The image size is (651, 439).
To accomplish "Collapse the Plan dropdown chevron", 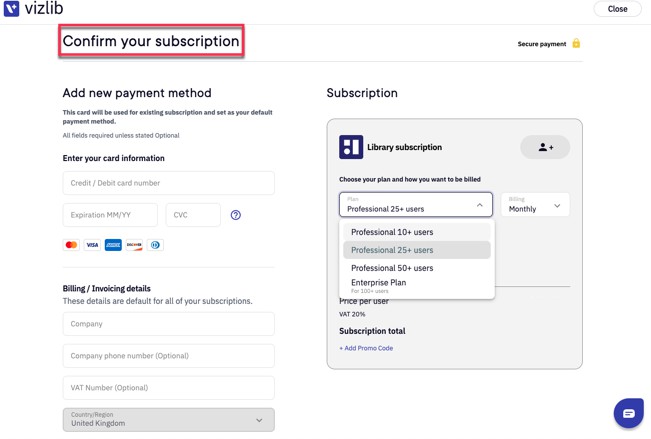I will (x=480, y=205).
